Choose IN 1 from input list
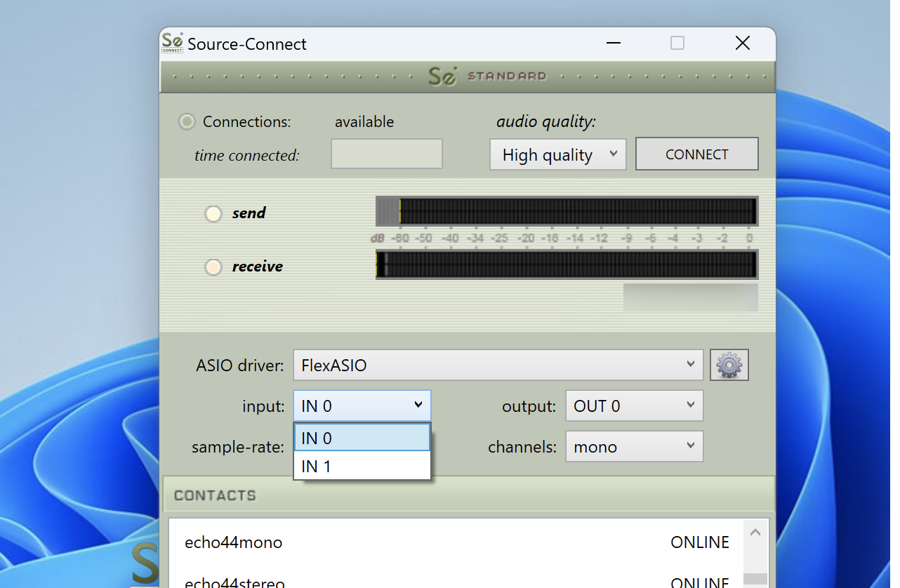 tap(362, 466)
